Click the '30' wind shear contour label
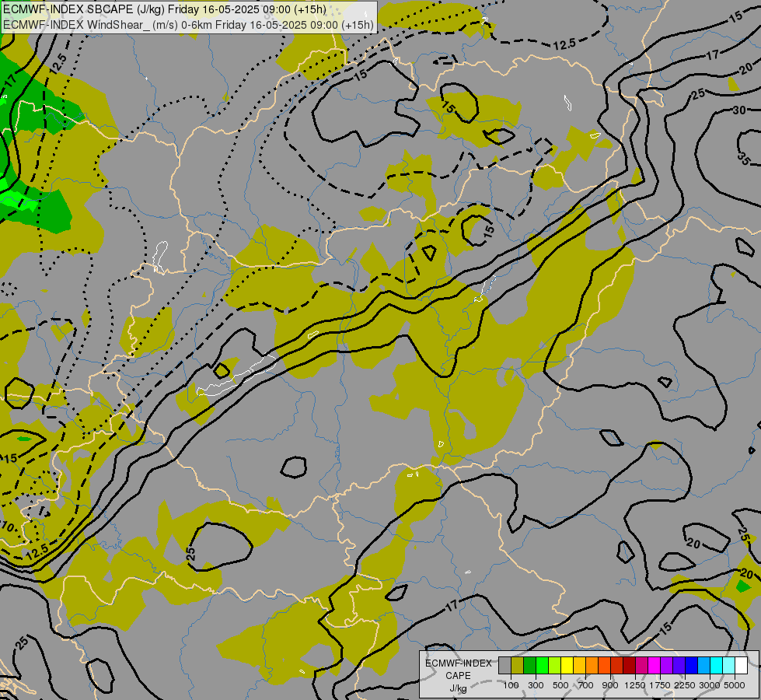This screenshot has width=761, height=700. (739, 110)
